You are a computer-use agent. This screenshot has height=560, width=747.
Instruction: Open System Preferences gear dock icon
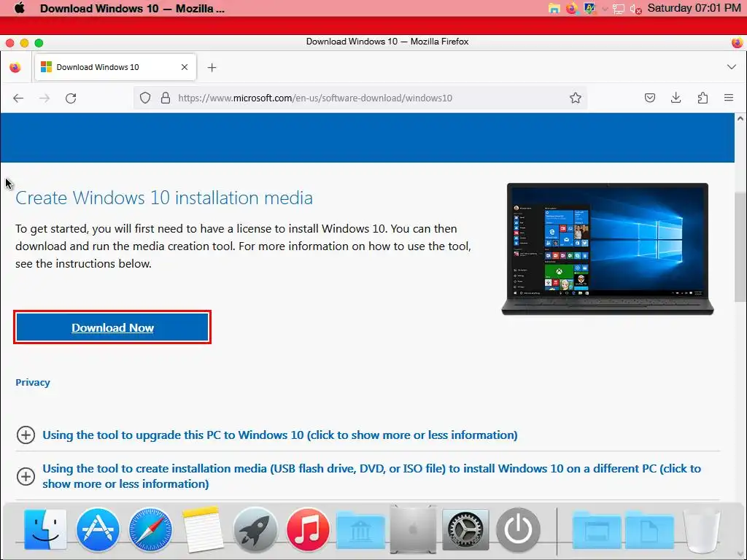coord(465,529)
